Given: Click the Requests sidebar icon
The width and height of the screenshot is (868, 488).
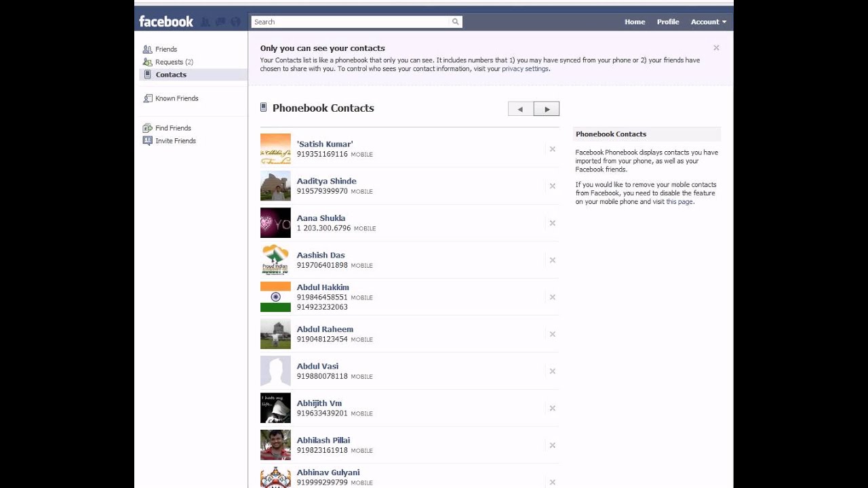Looking at the screenshot, I should [x=148, y=62].
